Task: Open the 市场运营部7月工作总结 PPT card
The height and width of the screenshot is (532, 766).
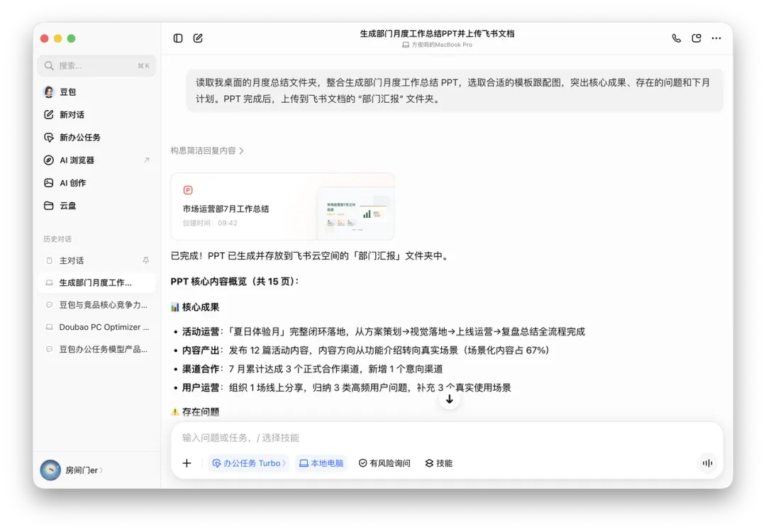Action: point(282,206)
